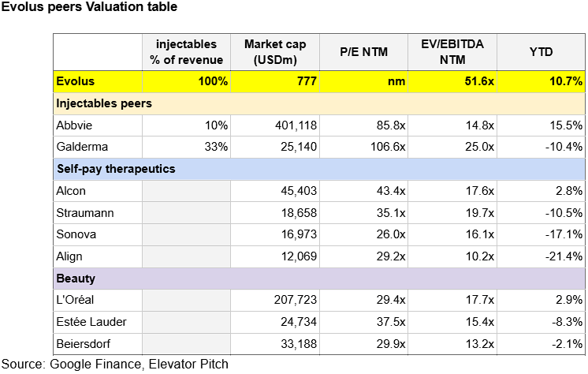Click Align P/E value 29.2x
This screenshot has width=588, height=374.
coord(391,256)
